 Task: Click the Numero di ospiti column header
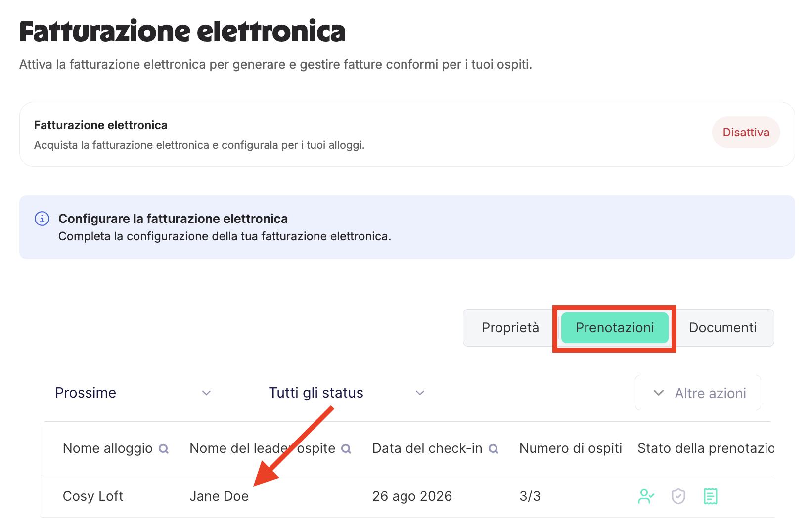coord(571,448)
